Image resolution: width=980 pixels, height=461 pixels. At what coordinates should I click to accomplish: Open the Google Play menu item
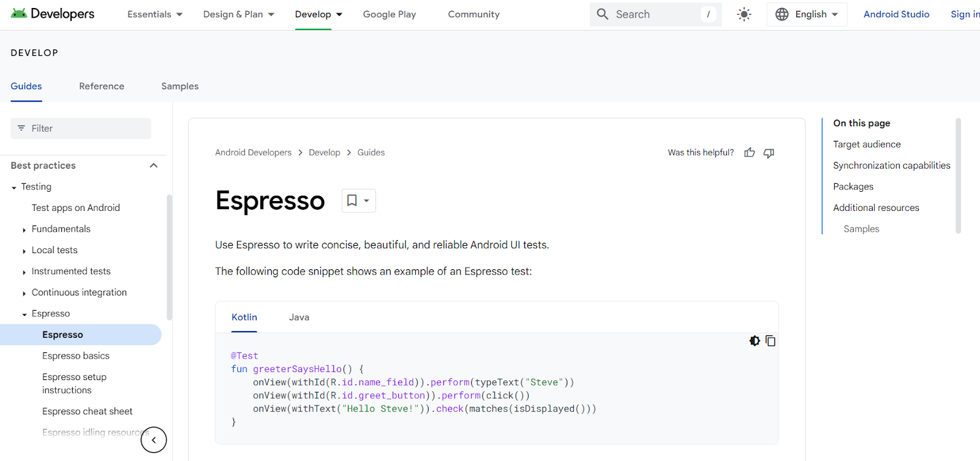pos(390,14)
